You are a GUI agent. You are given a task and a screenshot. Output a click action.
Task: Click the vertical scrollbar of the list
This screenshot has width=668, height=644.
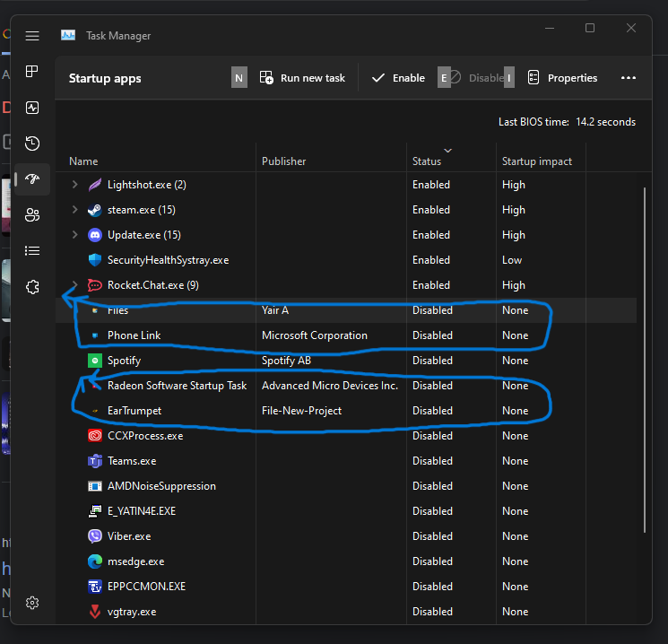pyautogui.click(x=646, y=359)
